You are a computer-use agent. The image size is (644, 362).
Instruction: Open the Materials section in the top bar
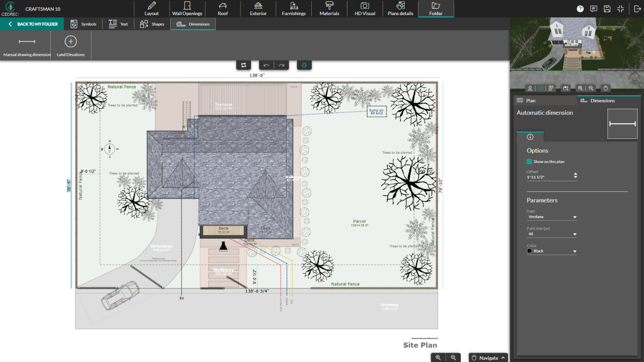(329, 9)
